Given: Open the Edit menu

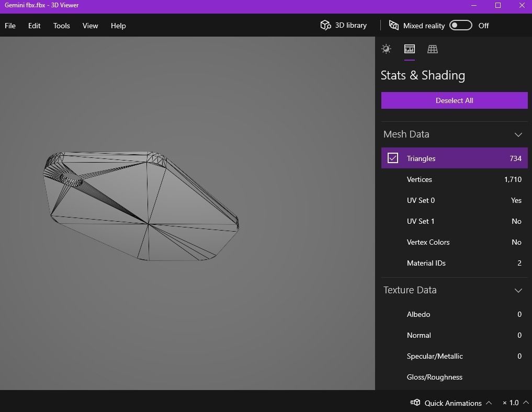Looking at the screenshot, I should (x=35, y=26).
